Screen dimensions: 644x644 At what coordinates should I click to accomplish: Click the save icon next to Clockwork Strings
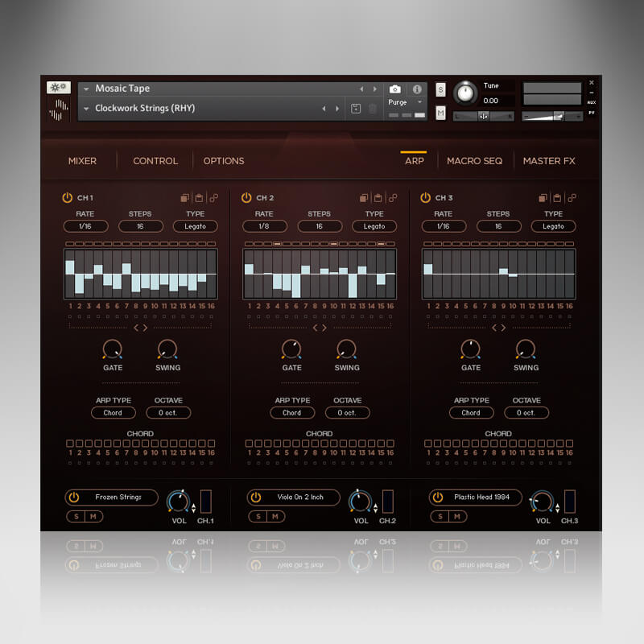[x=356, y=108]
